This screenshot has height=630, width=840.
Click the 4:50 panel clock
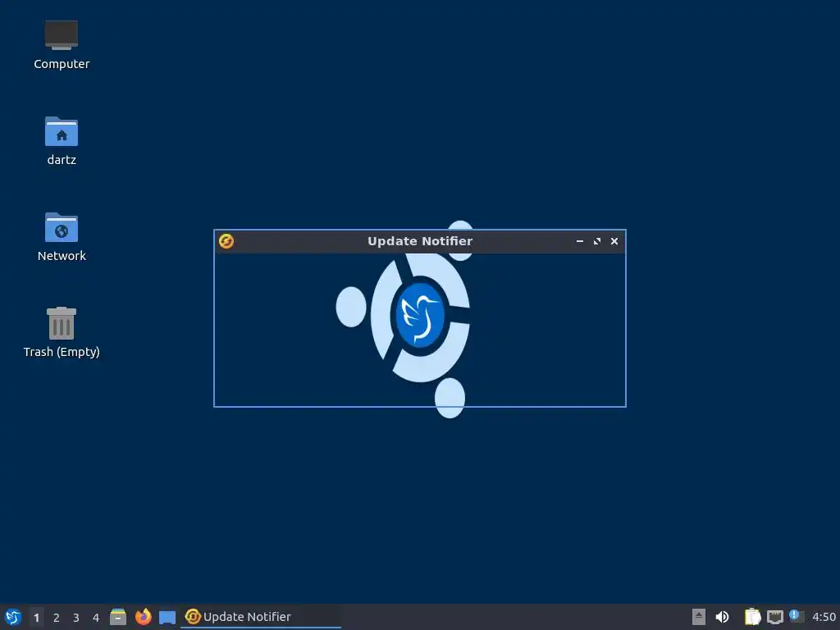(x=824, y=617)
